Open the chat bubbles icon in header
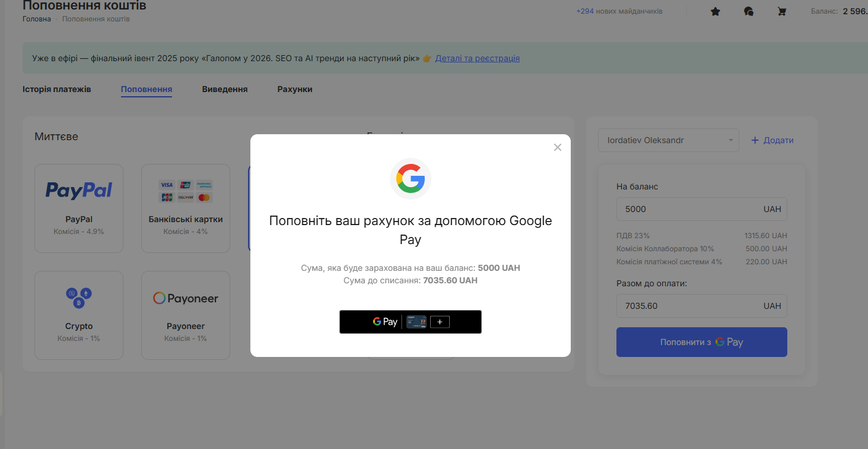The height and width of the screenshot is (449, 868). (x=749, y=11)
